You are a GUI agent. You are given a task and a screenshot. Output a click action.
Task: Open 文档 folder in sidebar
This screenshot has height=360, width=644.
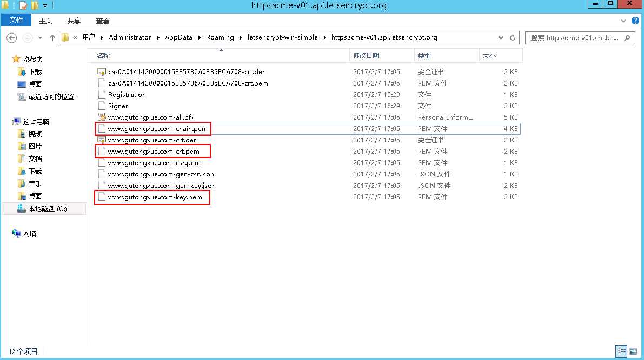coord(35,159)
